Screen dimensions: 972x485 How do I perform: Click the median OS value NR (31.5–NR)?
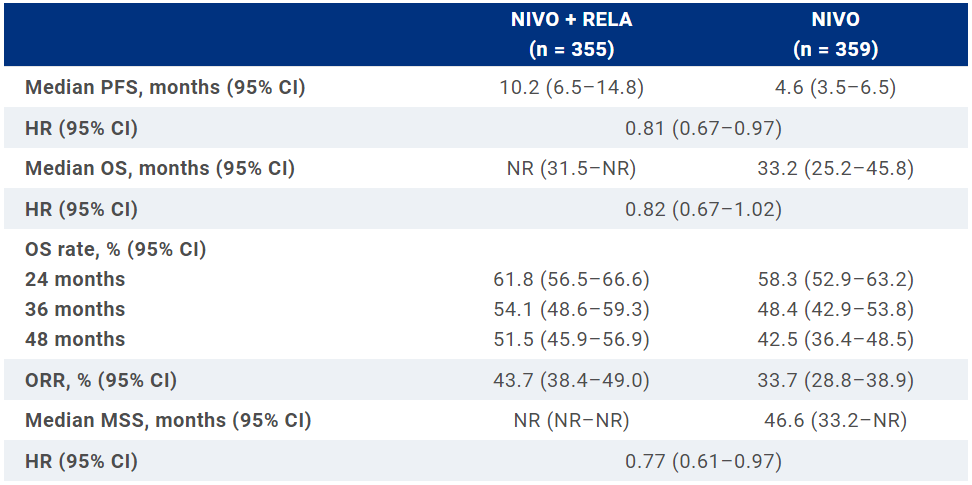pyautogui.click(x=571, y=169)
